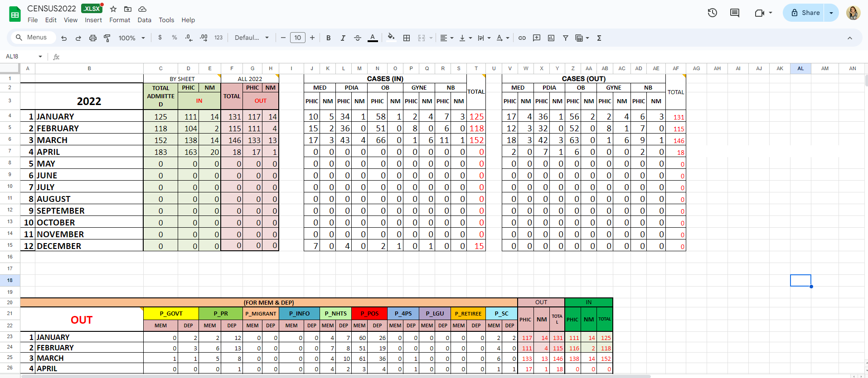Open more number formats 123 menu
The width and height of the screenshot is (868, 378).
click(218, 38)
